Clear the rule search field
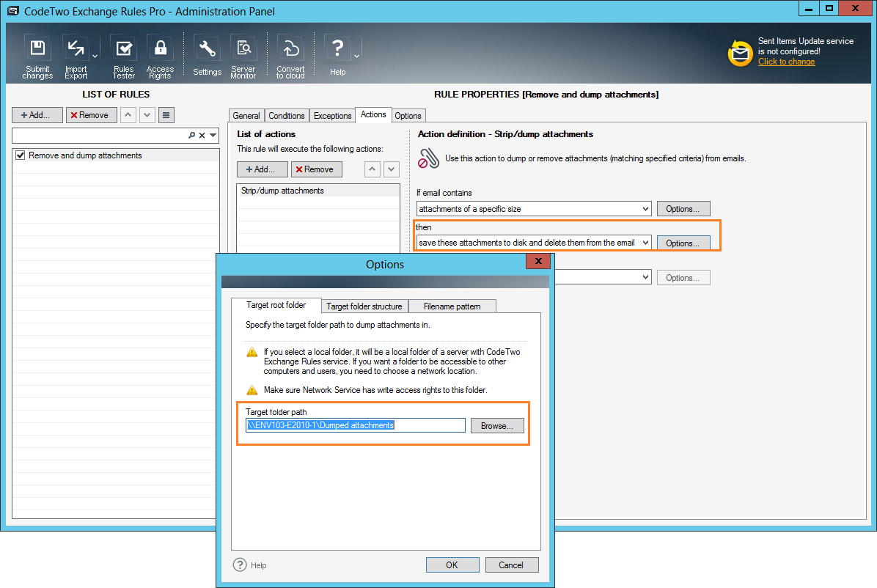Viewport: 877px width, 588px height. click(x=202, y=136)
